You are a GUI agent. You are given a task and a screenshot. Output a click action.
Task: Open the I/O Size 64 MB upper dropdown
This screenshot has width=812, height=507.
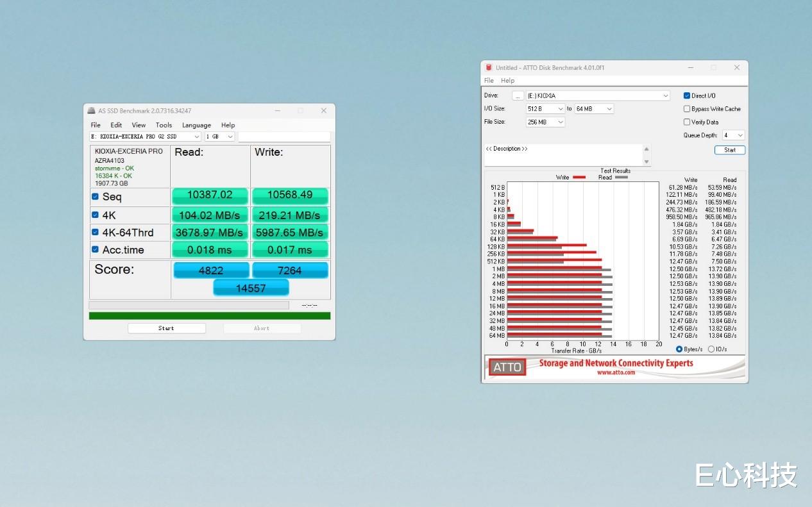tap(594, 109)
